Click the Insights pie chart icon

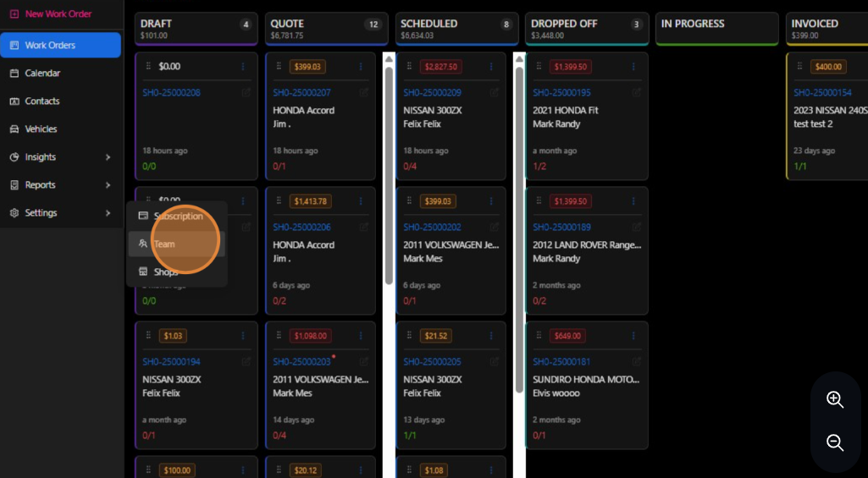14,157
